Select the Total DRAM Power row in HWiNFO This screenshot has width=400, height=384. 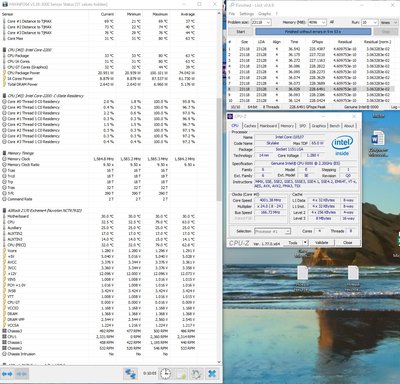pyautogui.click(x=99, y=84)
